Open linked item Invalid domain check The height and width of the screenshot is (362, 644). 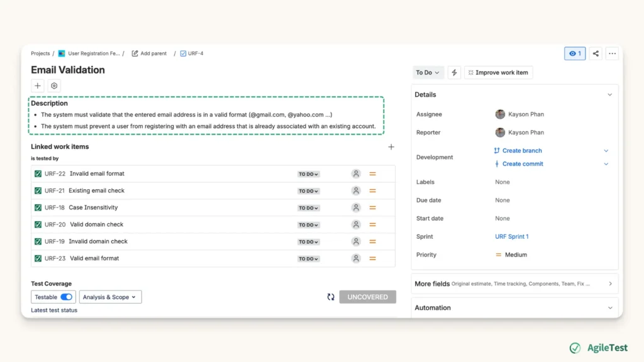[x=98, y=241]
